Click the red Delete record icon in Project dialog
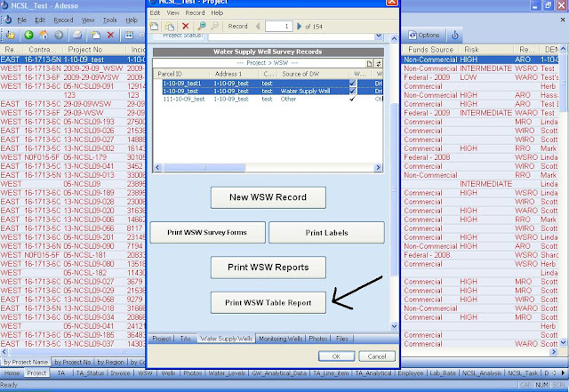569x392 pixels. (x=186, y=26)
